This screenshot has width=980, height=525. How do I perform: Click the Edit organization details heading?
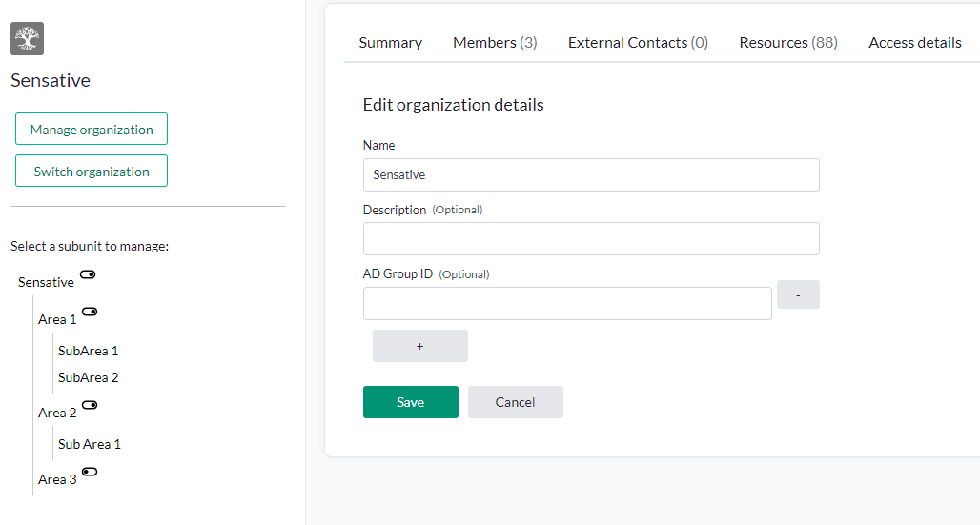click(x=453, y=105)
